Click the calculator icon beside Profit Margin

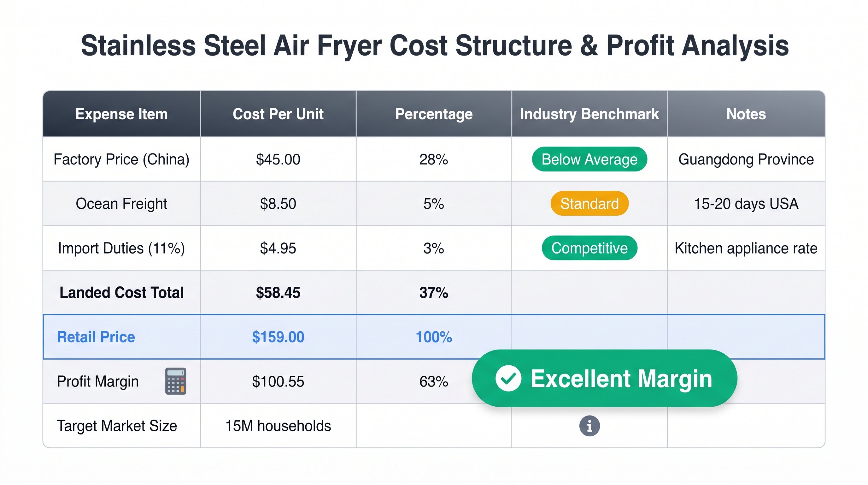pos(176,381)
